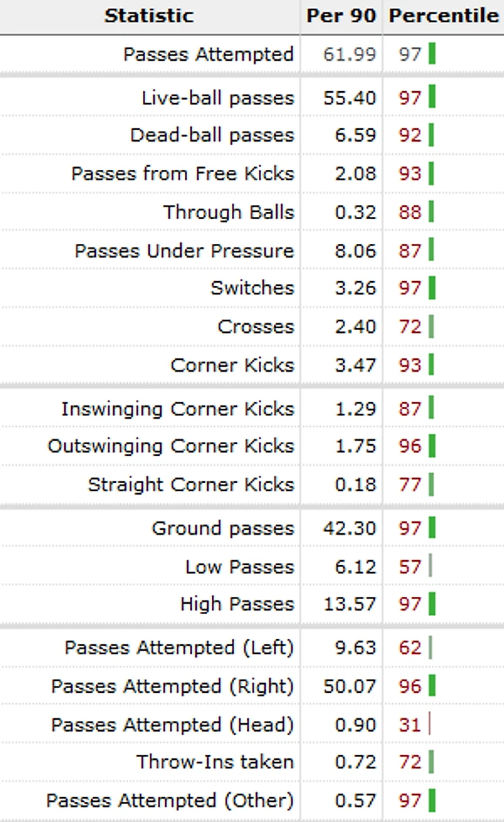Select the High Passes statistic label
The image size is (504, 822).
(237, 604)
